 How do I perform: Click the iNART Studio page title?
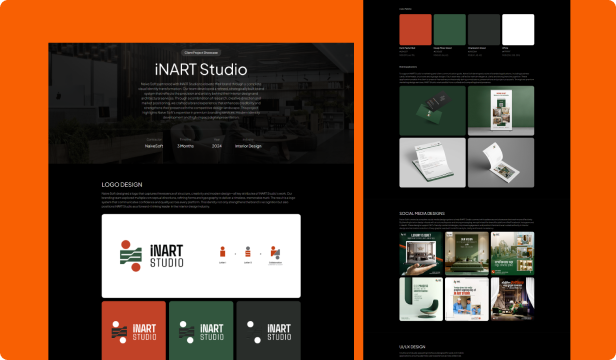pos(201,70)
